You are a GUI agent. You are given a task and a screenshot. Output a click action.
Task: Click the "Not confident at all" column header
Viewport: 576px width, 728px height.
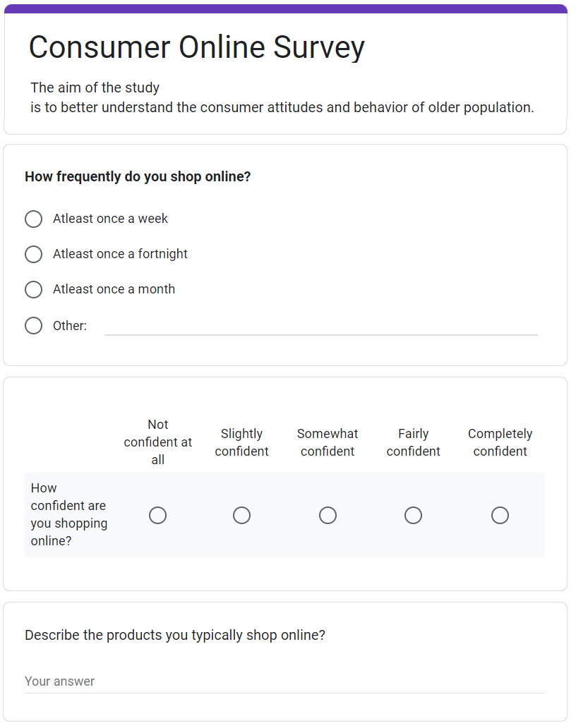tap(157, 442)
